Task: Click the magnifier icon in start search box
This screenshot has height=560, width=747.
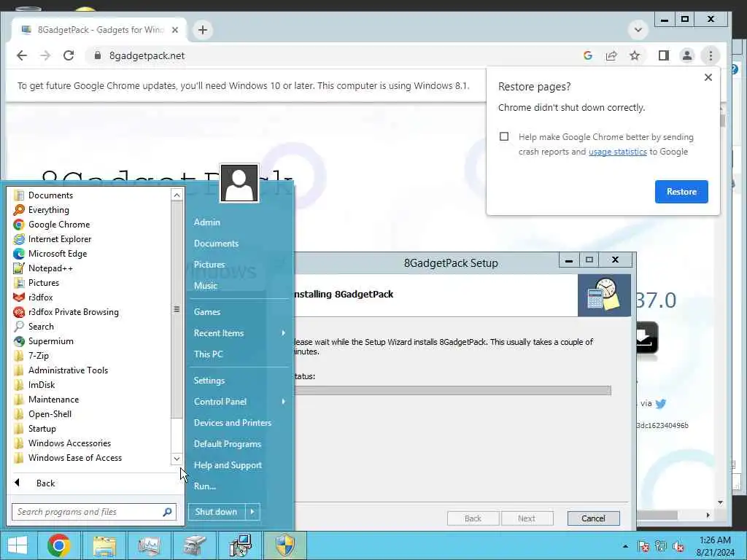Action: (167, 512)
